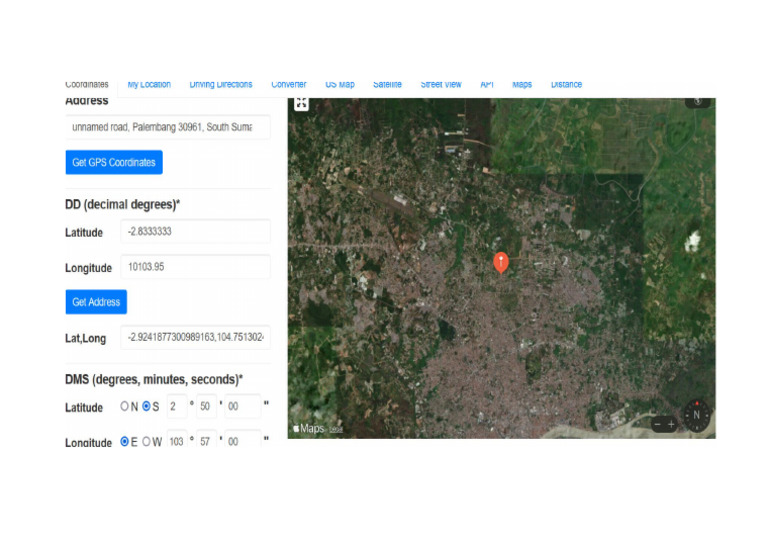Open the Converter tab

(x=288, y=85)
